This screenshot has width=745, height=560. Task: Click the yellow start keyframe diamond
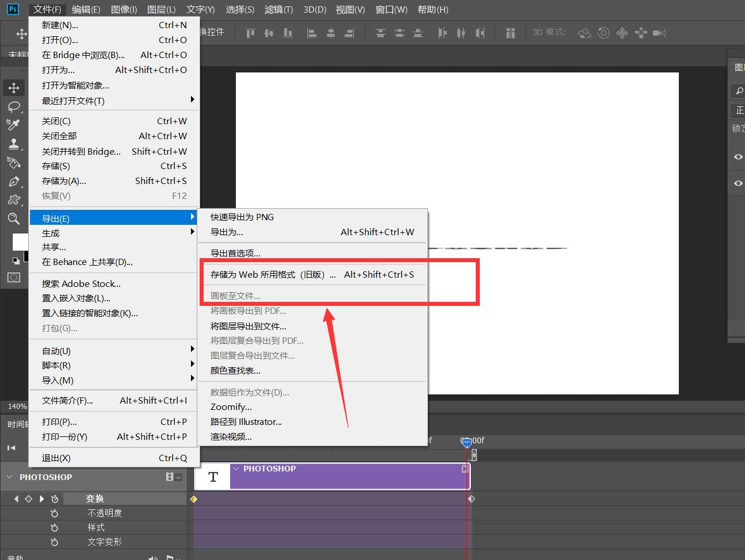point(194,498)
